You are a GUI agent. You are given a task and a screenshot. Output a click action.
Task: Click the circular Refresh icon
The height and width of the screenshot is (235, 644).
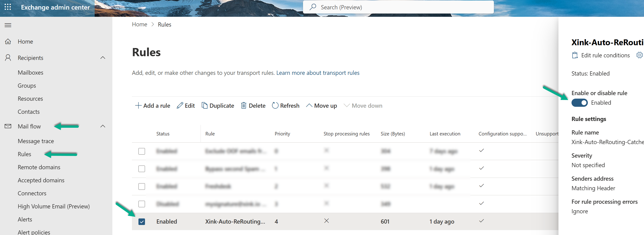pos(275,106)
